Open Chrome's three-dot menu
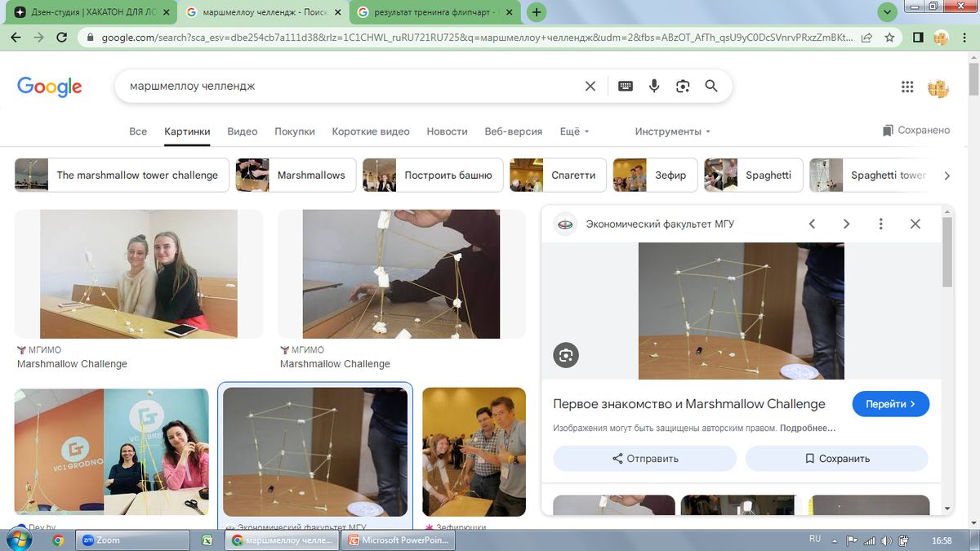This screenshot has width=980, height=551. [x=964, y=38]
